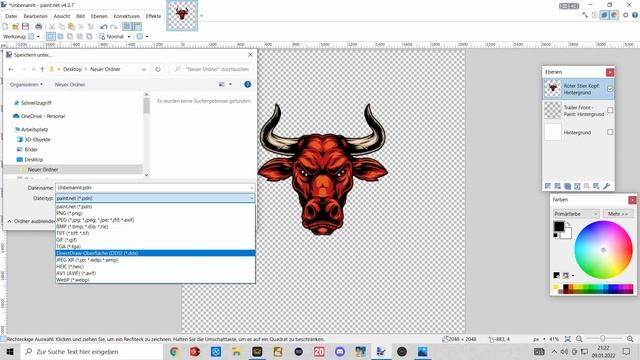Toggle the pixel grid toolbar icon

[x=127, y=27]
